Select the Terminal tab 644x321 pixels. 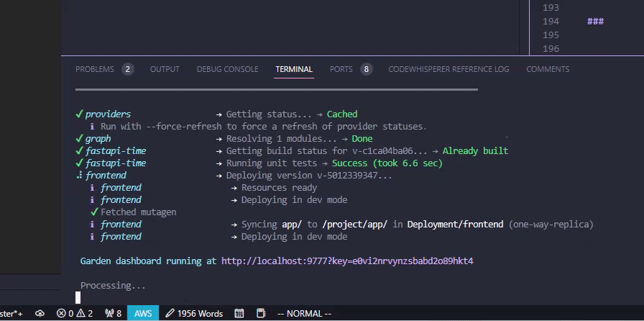[294, 69]
